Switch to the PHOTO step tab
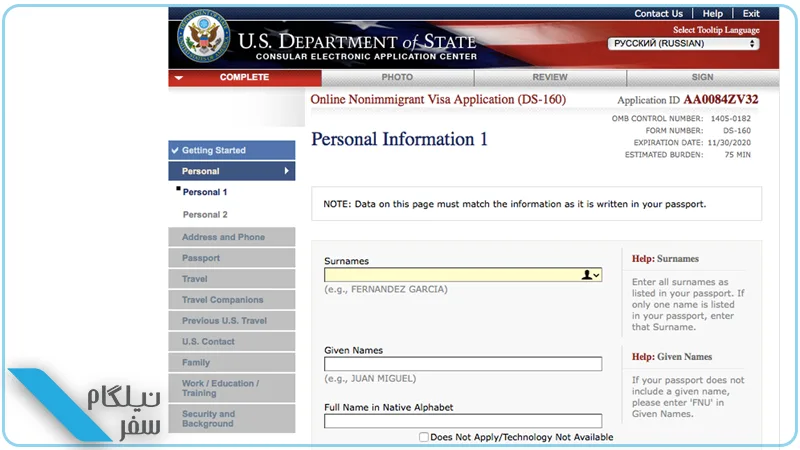Image resolution: width=800 pixels, height=450 pixels. tap(397, 77)
